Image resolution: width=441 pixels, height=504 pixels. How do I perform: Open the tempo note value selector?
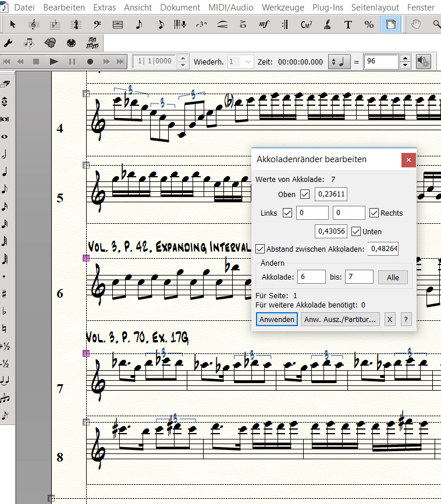(x=339, y=62)
